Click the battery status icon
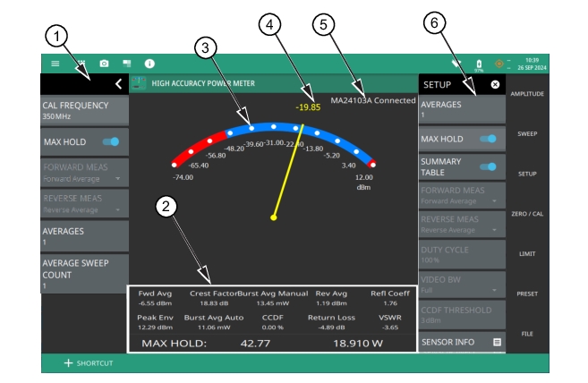The width and height of the screenshot is (588, 383). pyautogui.click(x=479, y=64)
